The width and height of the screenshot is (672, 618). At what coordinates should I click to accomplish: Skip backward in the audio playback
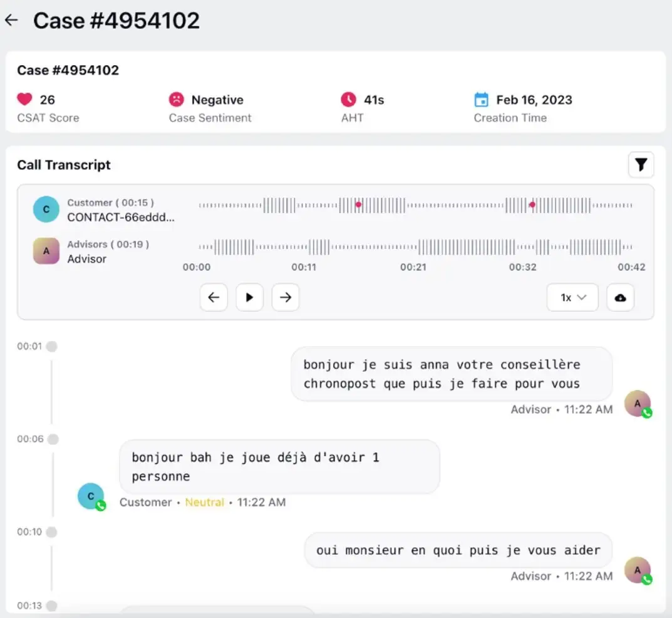pos(214,297)
